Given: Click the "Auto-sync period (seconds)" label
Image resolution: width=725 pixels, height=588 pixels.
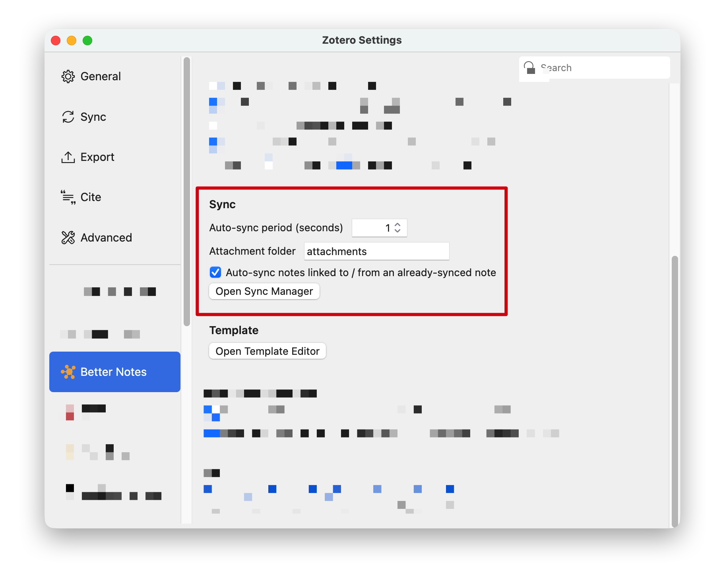Looking at the screenshot, I should click(276, 228).
